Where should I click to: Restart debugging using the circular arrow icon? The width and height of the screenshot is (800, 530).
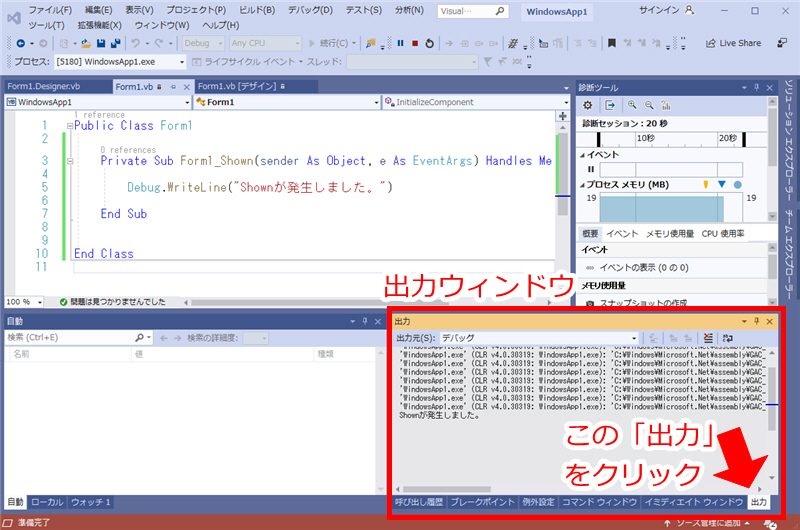[x=429, y=44]
